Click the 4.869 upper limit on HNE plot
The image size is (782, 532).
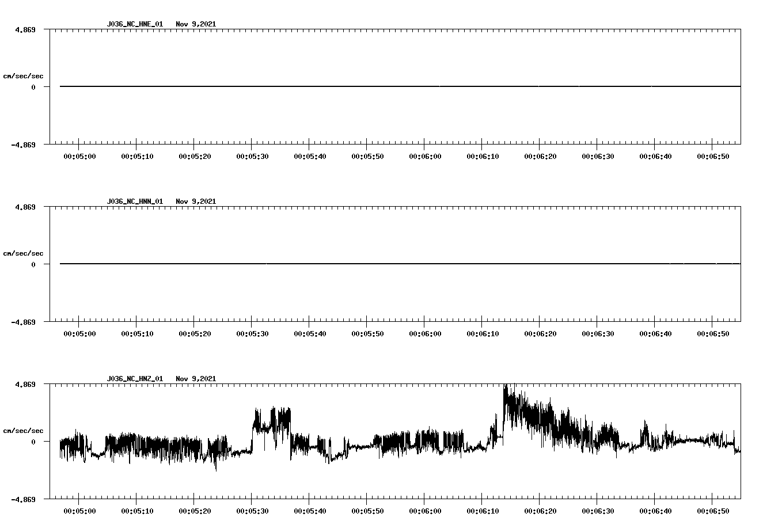pyautogui.click(x=25, y=29)
